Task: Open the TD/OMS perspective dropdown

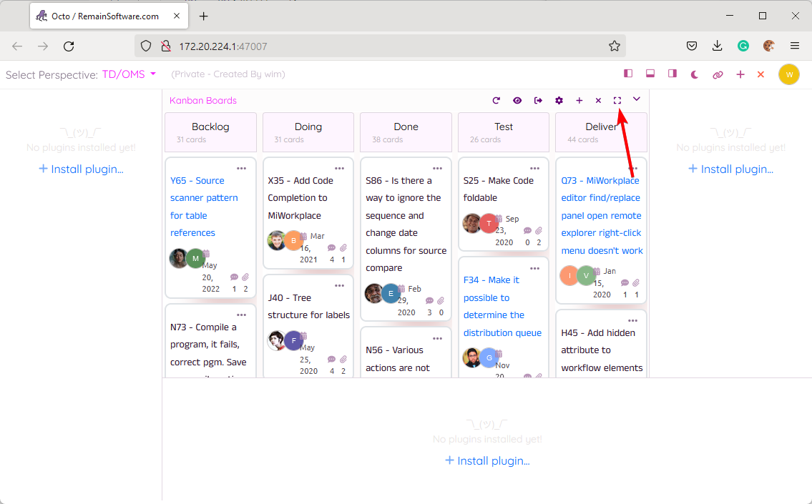Action: click(x=129, y=74)
